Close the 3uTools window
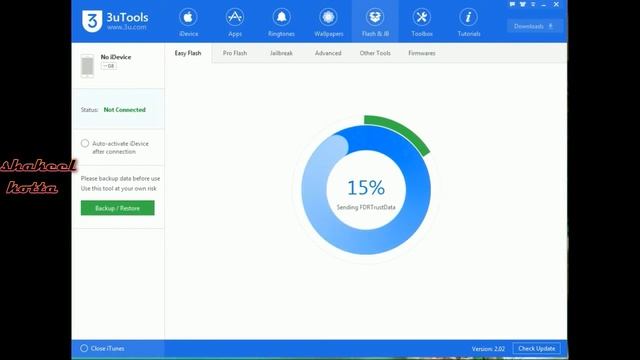 click(x=556, y=4)
